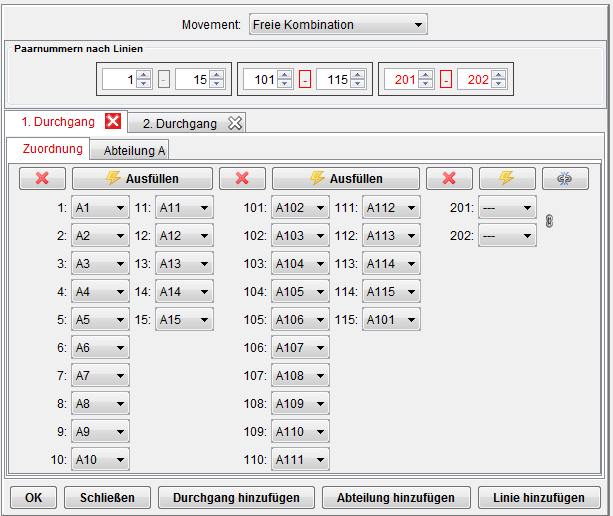Remove the 201-202 line via red minus button

pos(445,79)
